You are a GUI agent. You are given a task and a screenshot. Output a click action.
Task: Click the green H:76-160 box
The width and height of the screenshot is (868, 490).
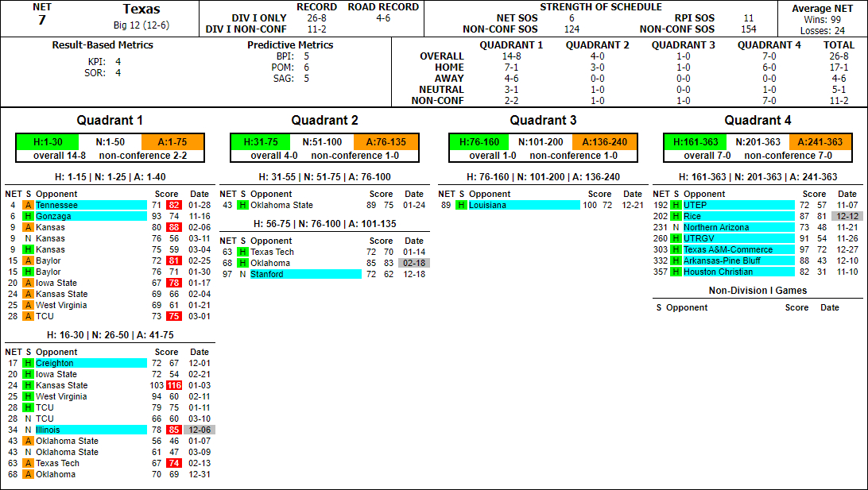coord(479,142)
